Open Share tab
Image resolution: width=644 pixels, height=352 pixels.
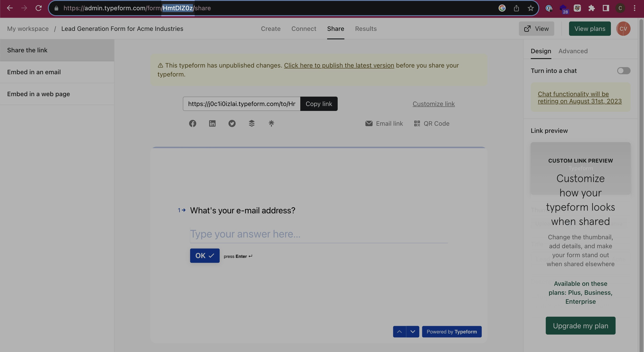point(335,29)
